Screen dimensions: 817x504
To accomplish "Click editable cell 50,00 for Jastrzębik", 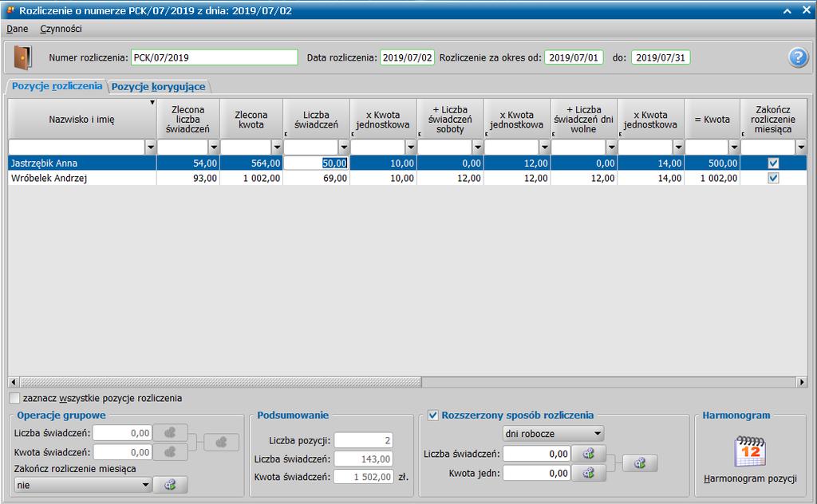I will [x=316, y=163].
